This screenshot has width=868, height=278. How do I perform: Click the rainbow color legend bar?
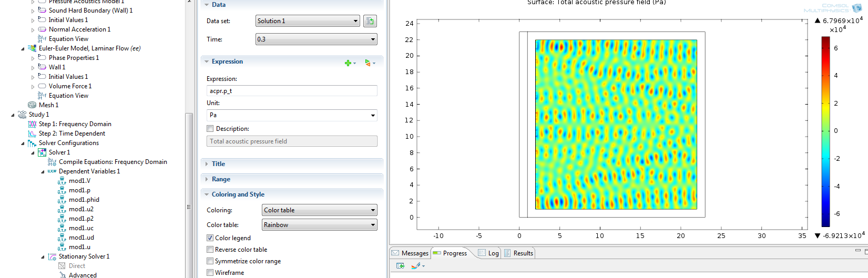point(825,131)
